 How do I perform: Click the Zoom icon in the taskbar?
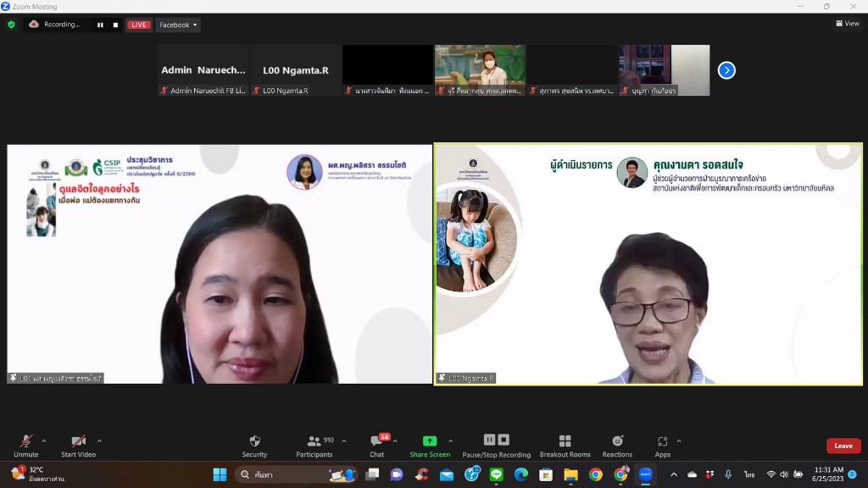645,474
